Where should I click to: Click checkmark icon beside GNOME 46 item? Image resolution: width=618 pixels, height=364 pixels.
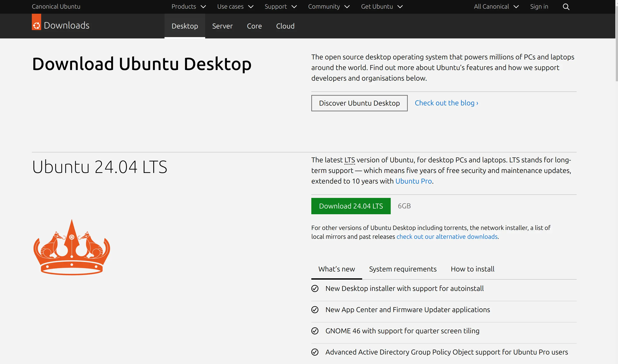coord(315,331)
